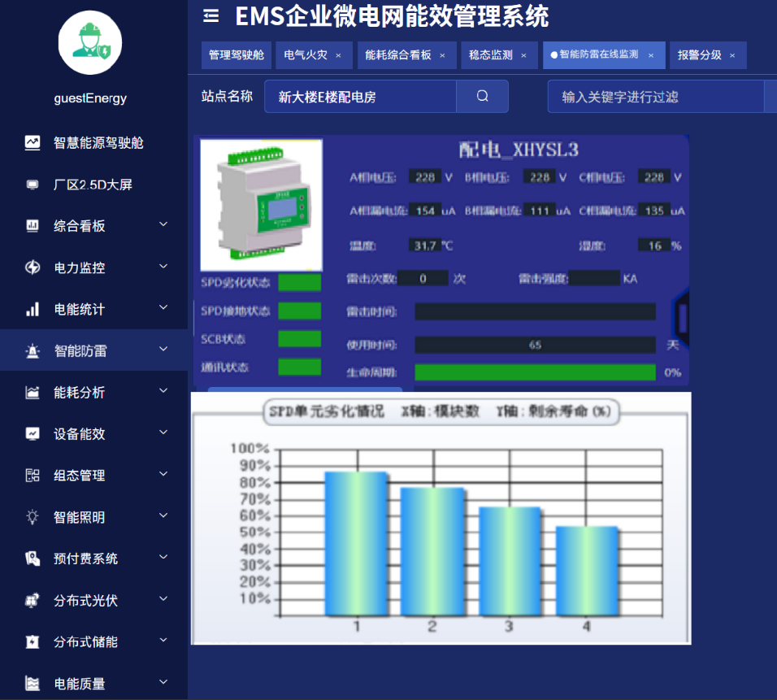Expand the 设备能效 menu chevron
Screen dimensions: 777x700
click(x=163, y=433)
